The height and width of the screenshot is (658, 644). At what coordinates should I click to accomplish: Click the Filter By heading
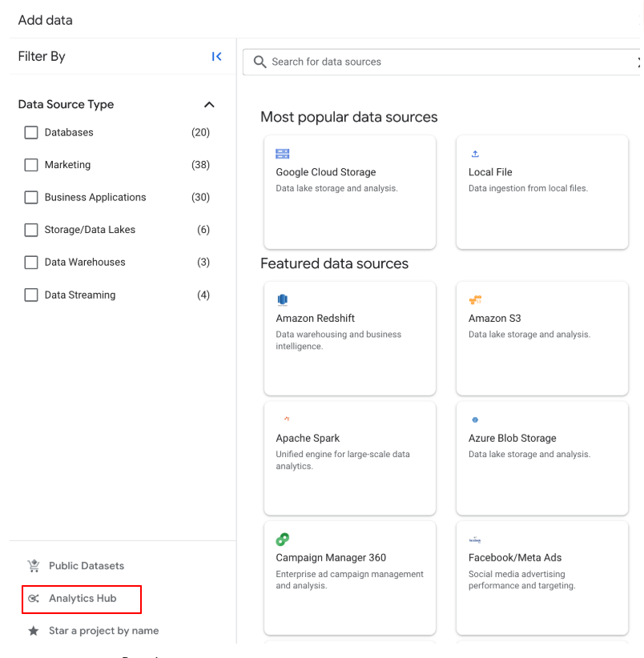(42, 57)
